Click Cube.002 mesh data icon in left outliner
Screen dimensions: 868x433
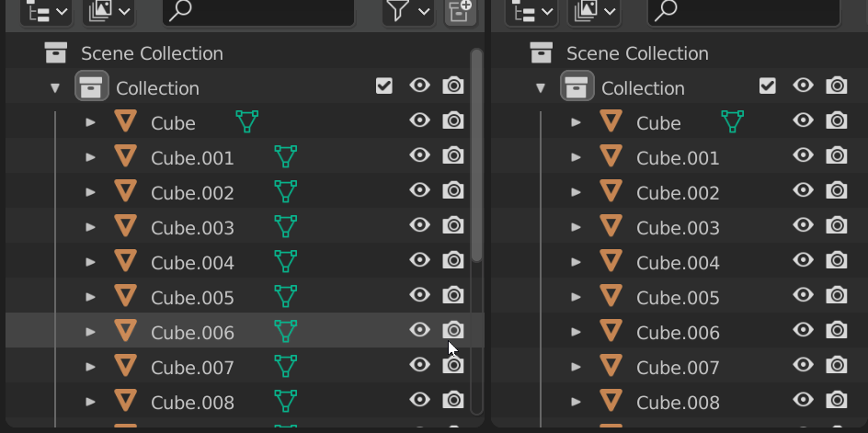pos(286,191)
